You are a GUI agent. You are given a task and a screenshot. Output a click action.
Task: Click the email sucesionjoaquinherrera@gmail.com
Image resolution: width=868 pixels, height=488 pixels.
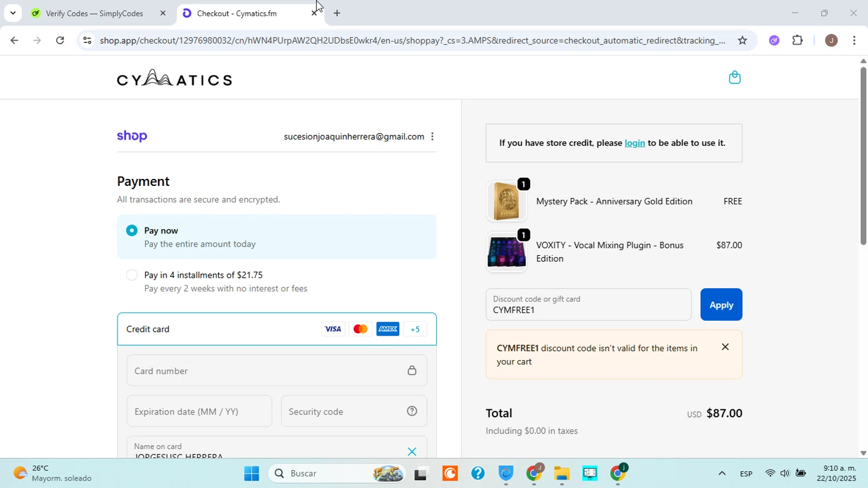pyautogui.click(x=354, y=137)
